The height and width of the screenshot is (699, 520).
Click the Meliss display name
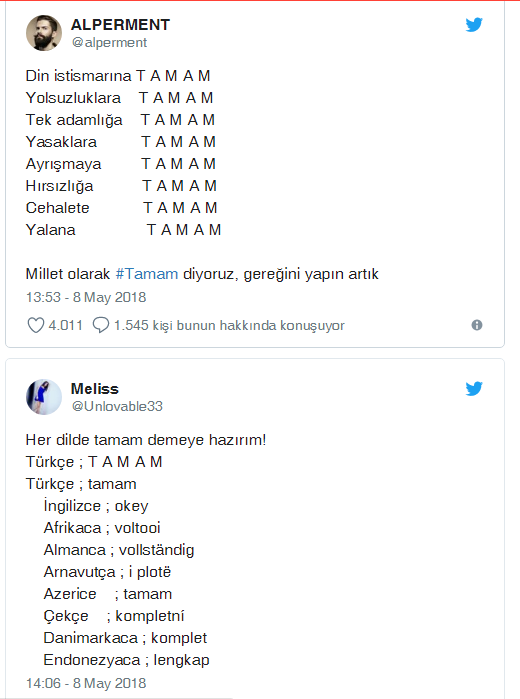(x=95, y=389)
